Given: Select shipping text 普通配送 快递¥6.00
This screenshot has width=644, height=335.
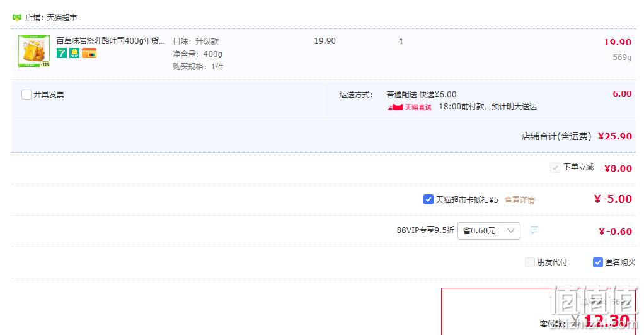Looking at the screenshot, I should click(422, 95).
